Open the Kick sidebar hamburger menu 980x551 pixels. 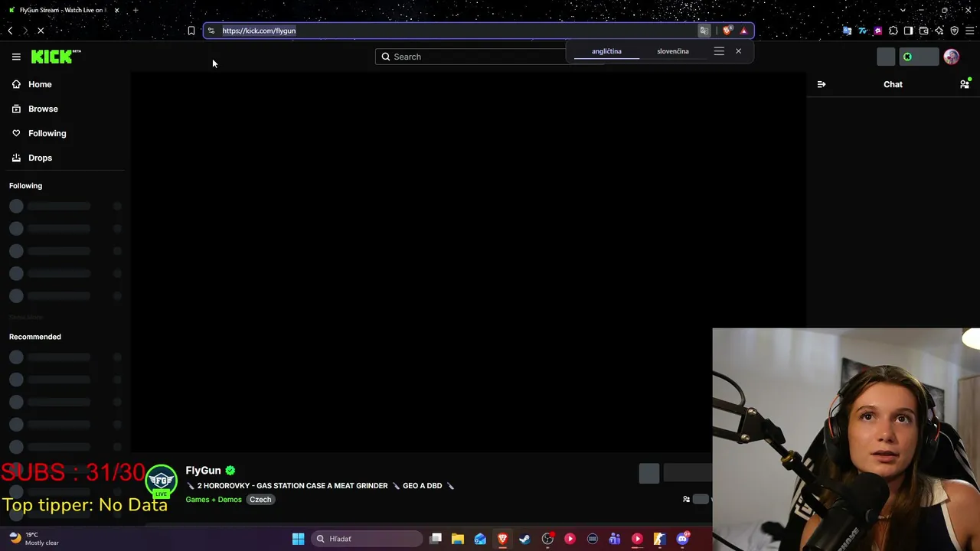16,57
